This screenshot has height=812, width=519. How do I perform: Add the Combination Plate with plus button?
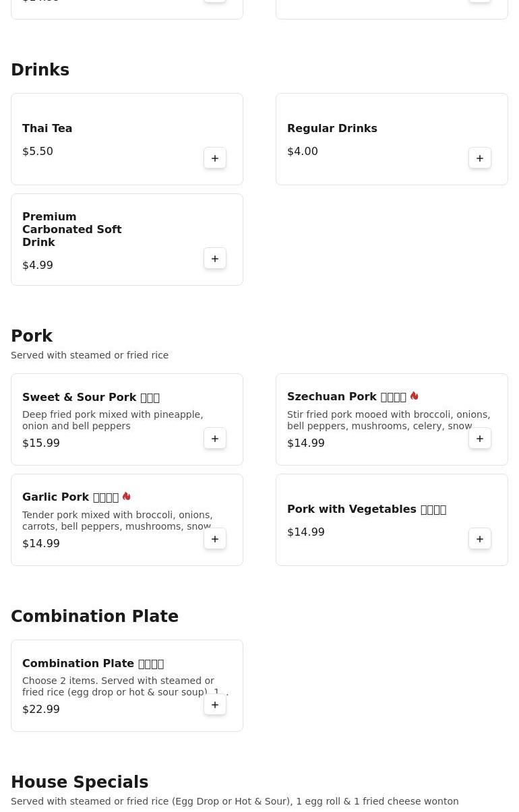pyautogui.click(x=215, y=705)
